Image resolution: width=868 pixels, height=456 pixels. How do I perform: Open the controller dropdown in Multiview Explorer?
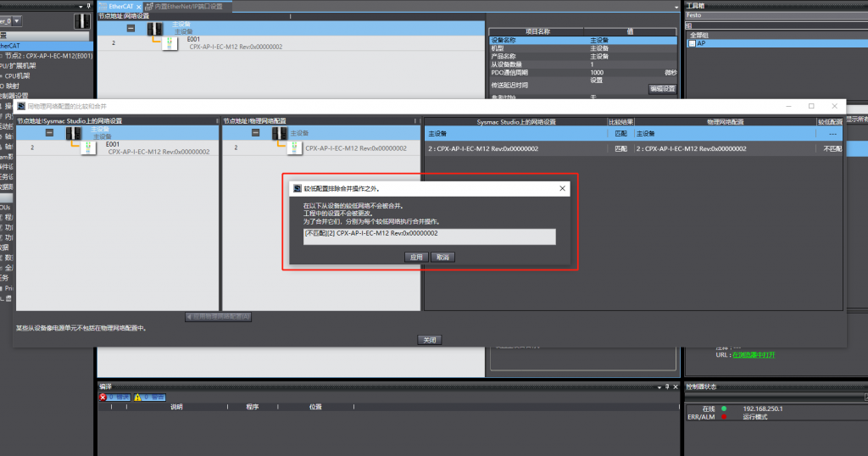(x=17, y=21)
